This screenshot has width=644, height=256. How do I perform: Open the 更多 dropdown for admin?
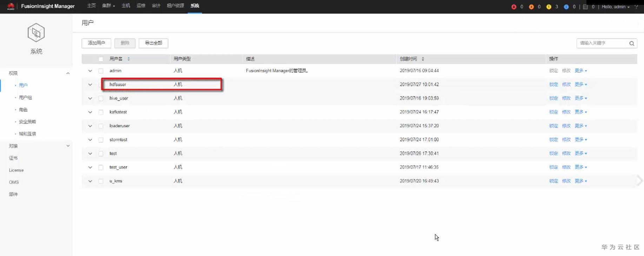pyautogui.click(x=581, y=71)
